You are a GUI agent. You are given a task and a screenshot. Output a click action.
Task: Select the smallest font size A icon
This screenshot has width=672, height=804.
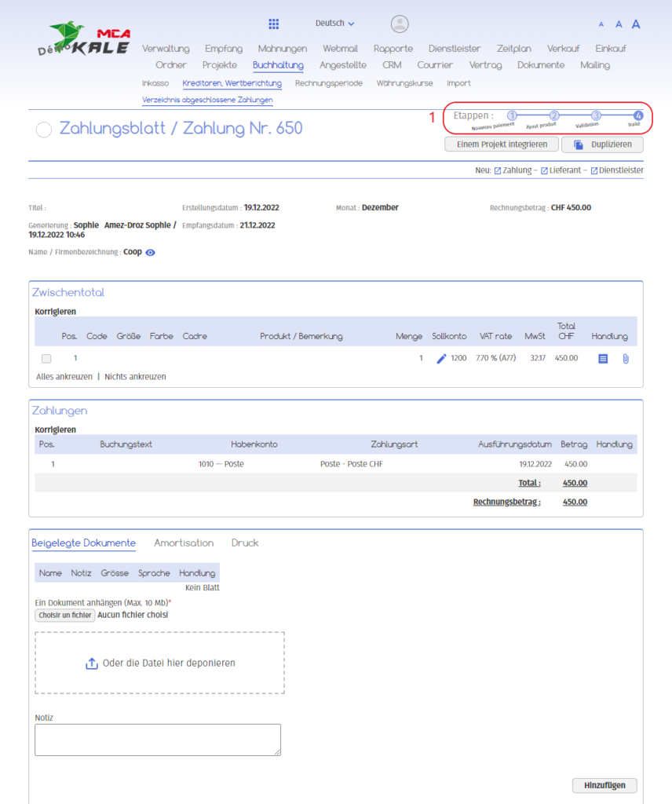point(601,25)
